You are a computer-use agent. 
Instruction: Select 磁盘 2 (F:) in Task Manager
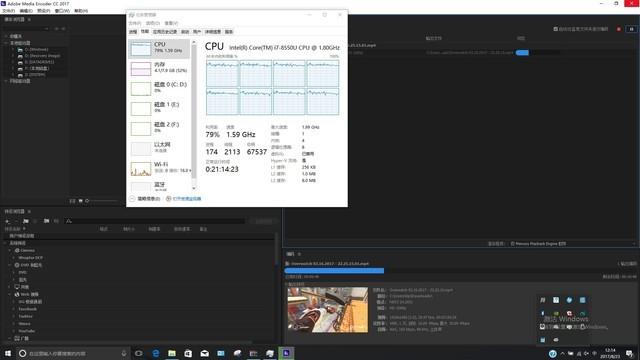point(159,128)
